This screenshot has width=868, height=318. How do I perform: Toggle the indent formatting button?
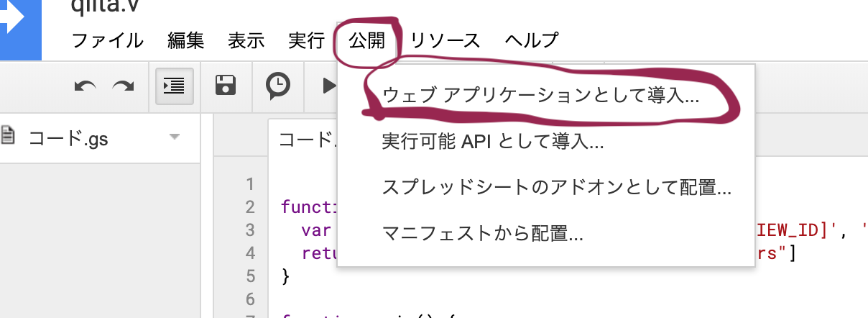[x=173, y=86]
